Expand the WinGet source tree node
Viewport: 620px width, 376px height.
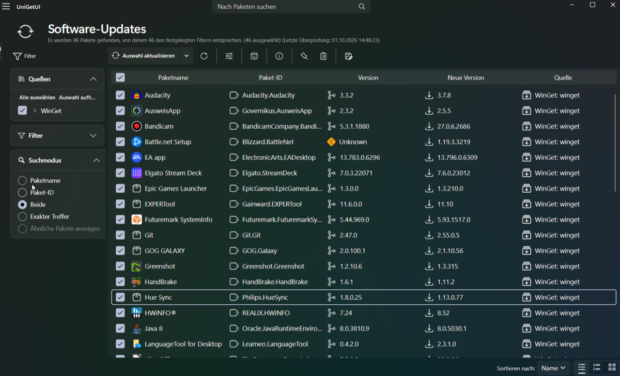(x=35, y=111)
